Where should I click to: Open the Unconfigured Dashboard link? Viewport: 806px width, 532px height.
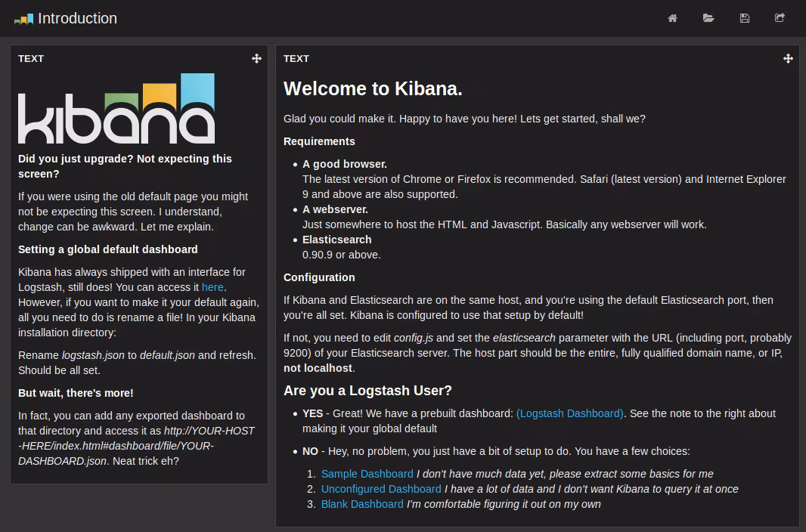(x=381, y=489)
